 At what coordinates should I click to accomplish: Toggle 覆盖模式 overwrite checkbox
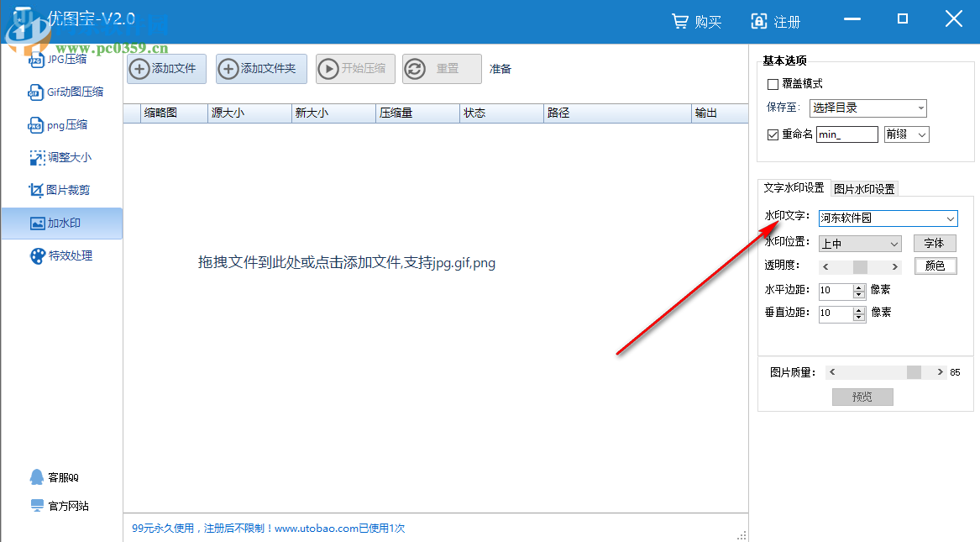(773, 84)
